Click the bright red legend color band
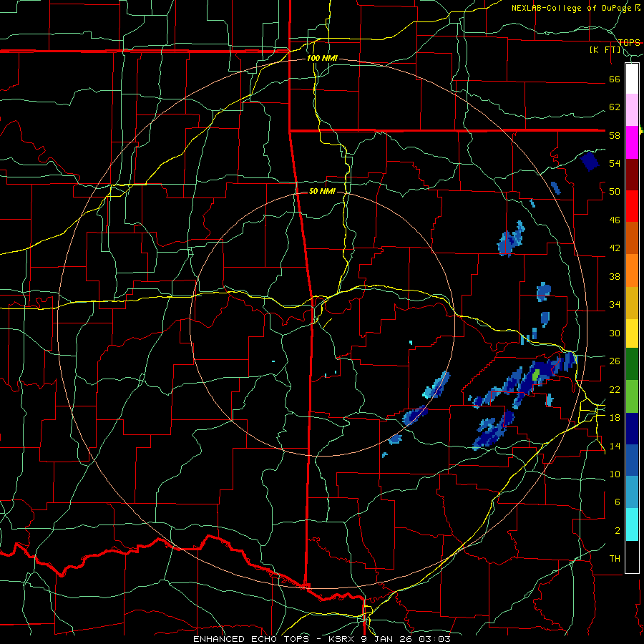The width and height of the screenshot is (644, 644). pos(632,206)
